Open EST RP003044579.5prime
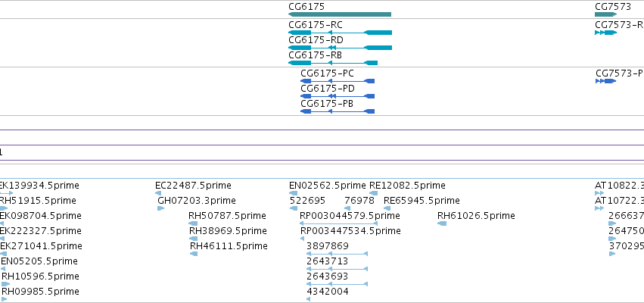Screen dimensions: 644x303 pyautogui.click(x=350, y=216)
